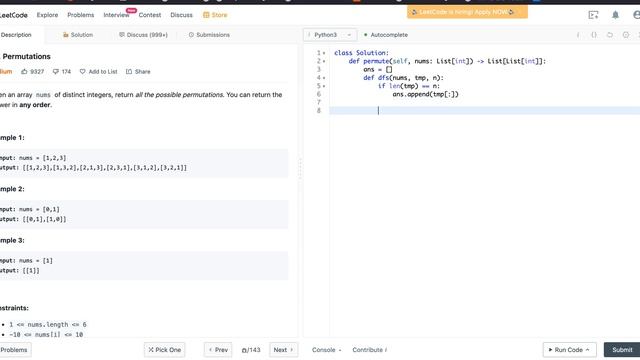The image size is (640, 360).
Task: Pick a random problem with Pick One
Action: tap(164, 350)
